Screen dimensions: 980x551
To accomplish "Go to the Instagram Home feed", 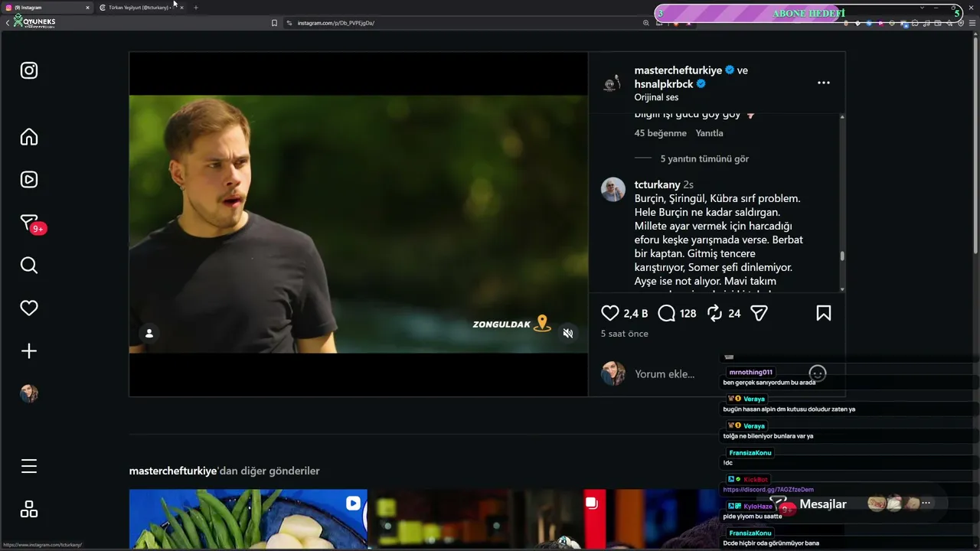I will (29, 137).
